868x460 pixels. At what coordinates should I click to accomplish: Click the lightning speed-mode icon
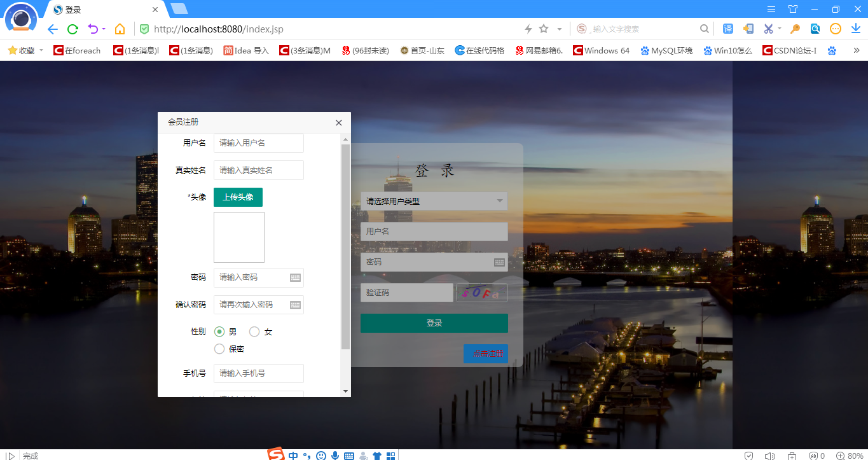click(528, 29)
